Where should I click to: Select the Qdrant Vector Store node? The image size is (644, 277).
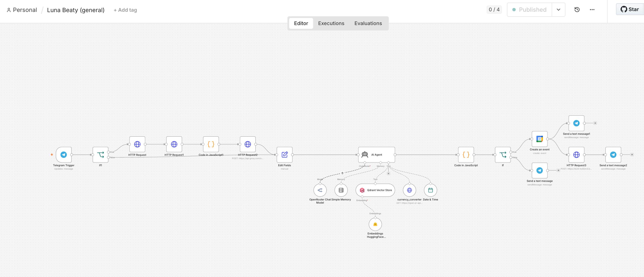[x=375, y=190]
